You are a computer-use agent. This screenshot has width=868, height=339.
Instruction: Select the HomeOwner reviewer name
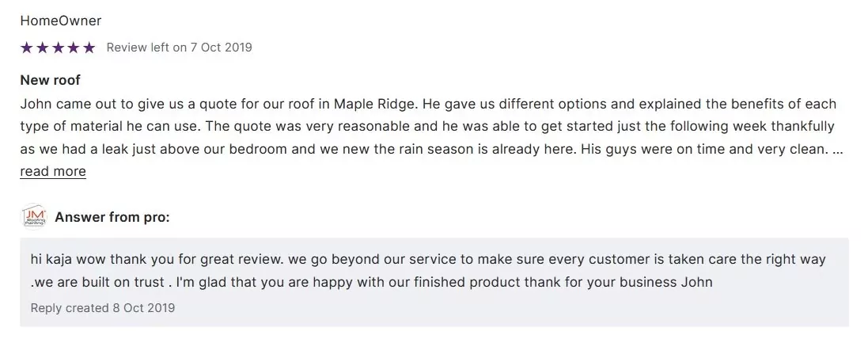[61, 21]
